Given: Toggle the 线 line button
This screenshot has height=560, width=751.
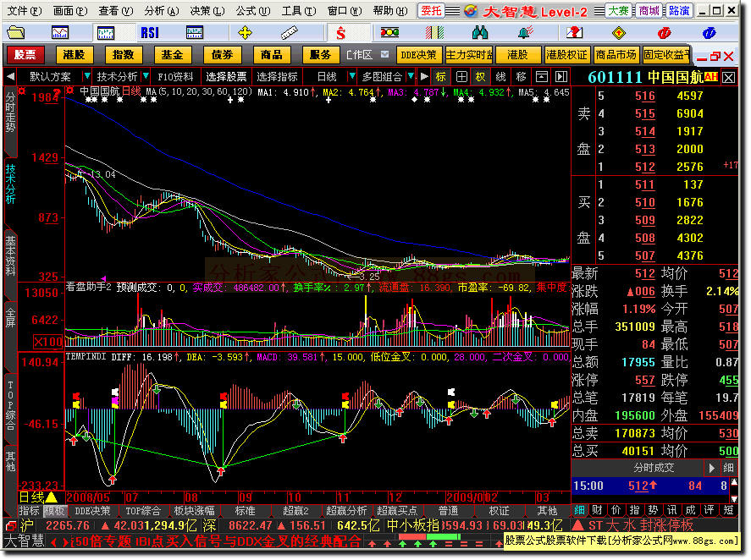Looking at the screenshot, I should click(500, 77).
